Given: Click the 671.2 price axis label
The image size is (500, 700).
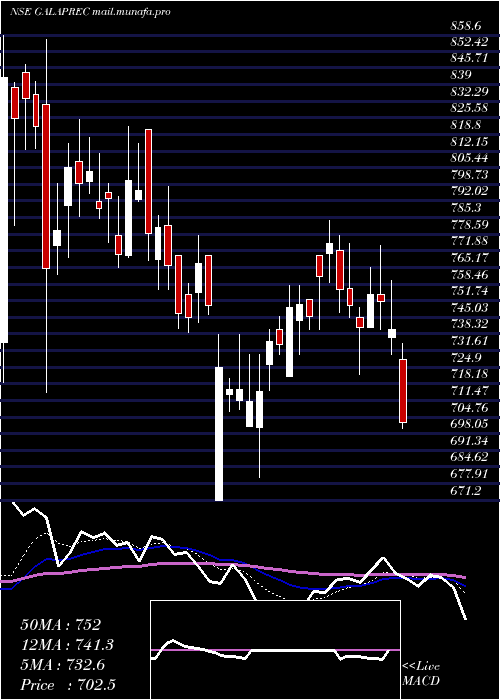Looking at the screenshot, I should coord(467,491).
